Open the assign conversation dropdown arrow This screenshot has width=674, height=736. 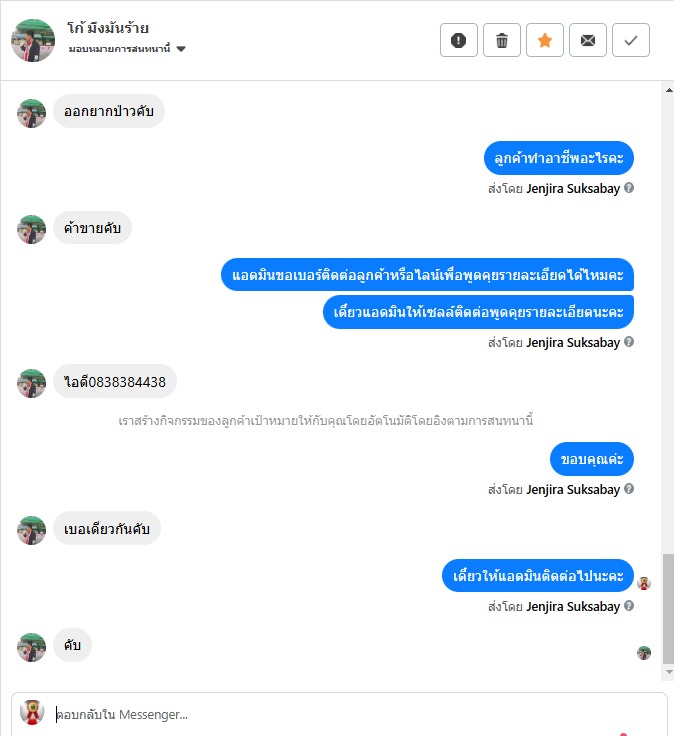point(181,49)
